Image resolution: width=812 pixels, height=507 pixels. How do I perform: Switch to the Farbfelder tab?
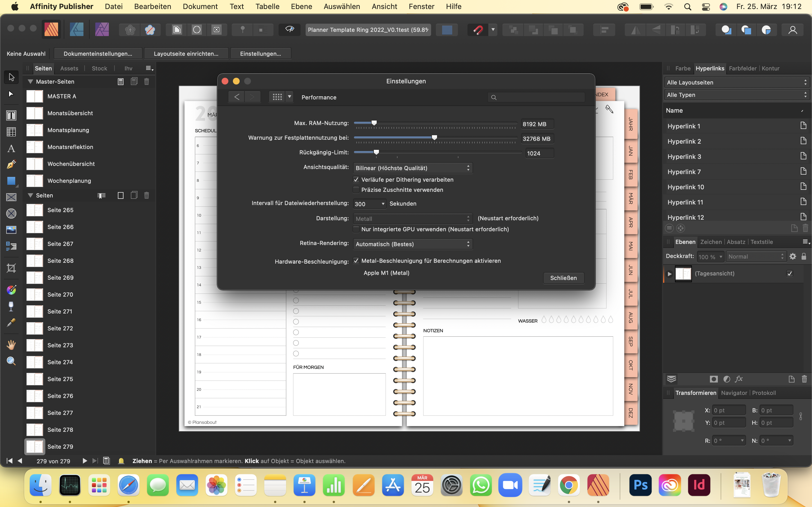click(742, 68)
